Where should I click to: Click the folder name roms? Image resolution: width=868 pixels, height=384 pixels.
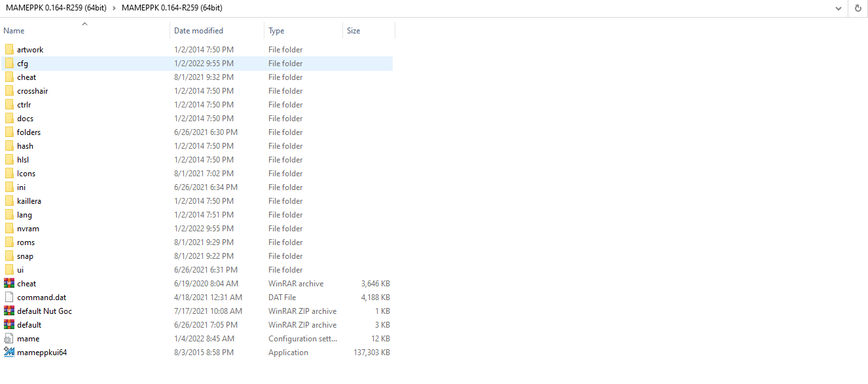click(x=26, y=242)
